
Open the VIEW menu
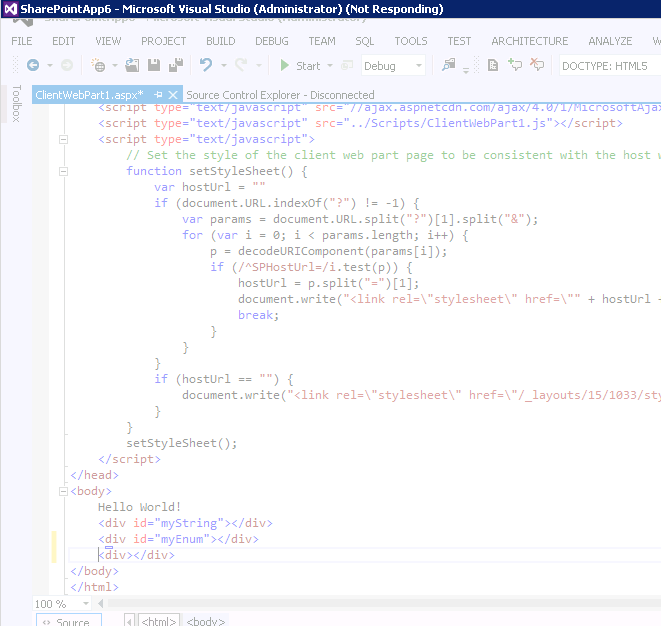108,41
